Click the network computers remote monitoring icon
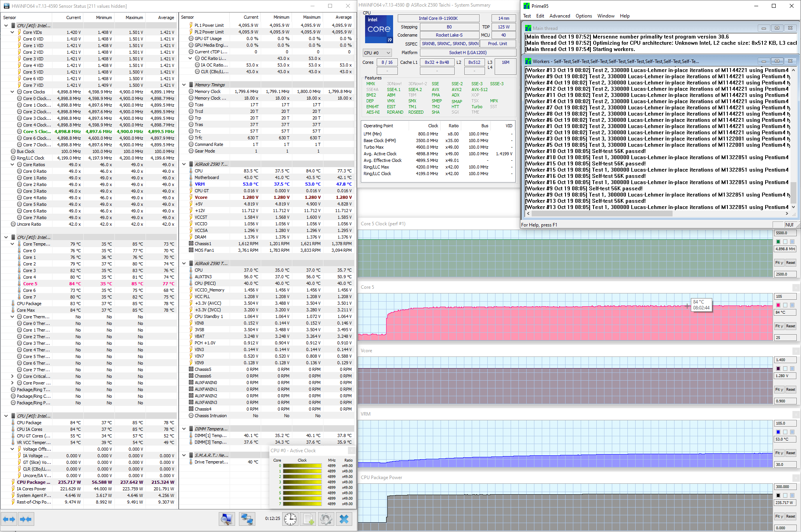 [x=247, y=519]
